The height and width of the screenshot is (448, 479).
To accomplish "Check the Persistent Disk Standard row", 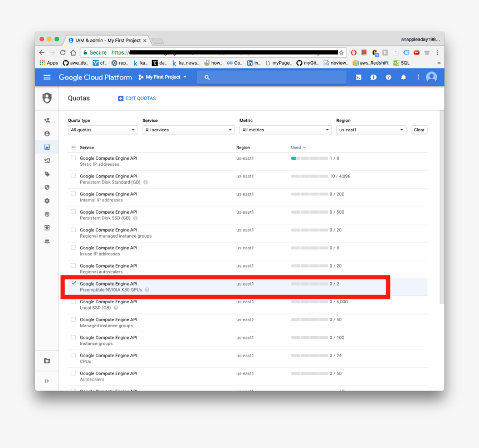I will coord(73,176).
